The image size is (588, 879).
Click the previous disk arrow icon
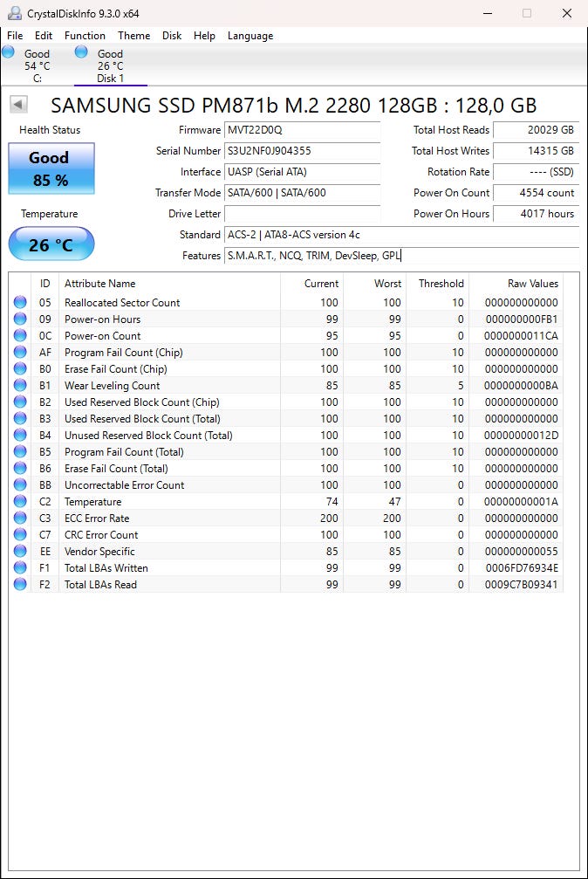pyautogui.click(x=18, y=104)
